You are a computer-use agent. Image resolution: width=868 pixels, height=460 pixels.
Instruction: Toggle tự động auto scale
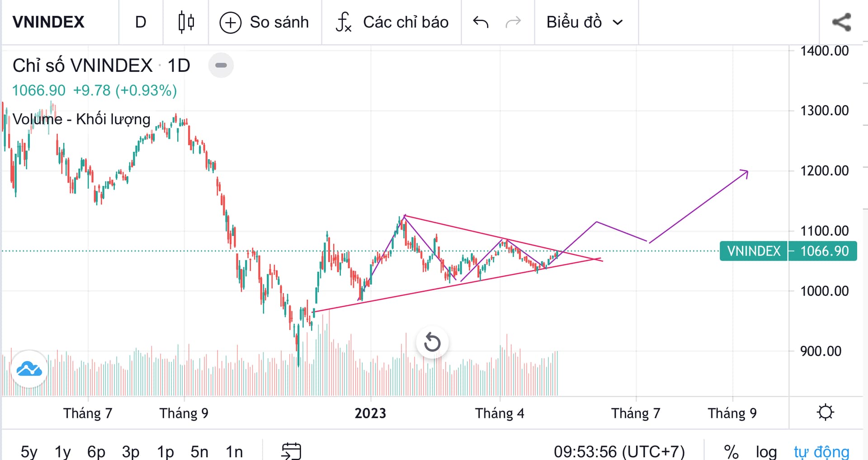(821, 451)
